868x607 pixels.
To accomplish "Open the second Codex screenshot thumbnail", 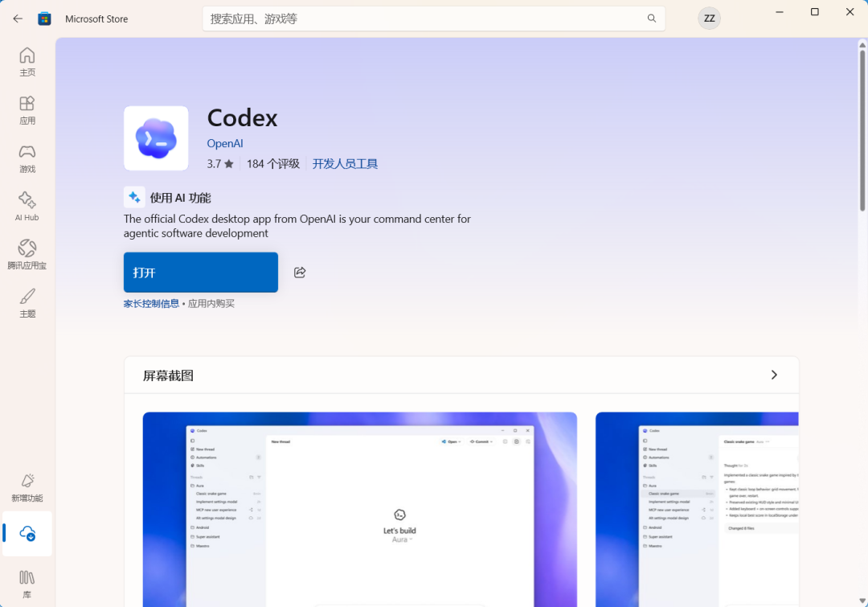I will [x=697, y=509].
